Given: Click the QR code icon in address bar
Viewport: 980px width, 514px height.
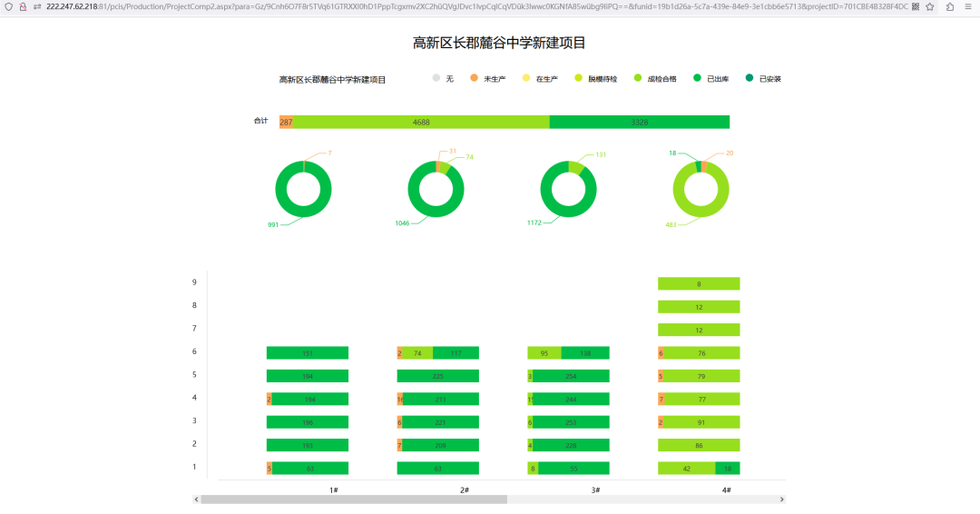Looking at the screenshot, I should point(916,6).
